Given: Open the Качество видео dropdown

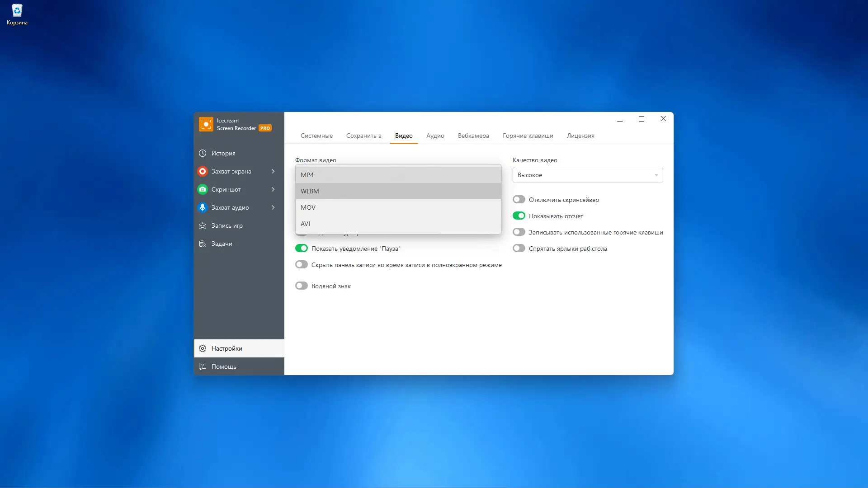Looking at the screenshot, I should [x=587, y=175].
